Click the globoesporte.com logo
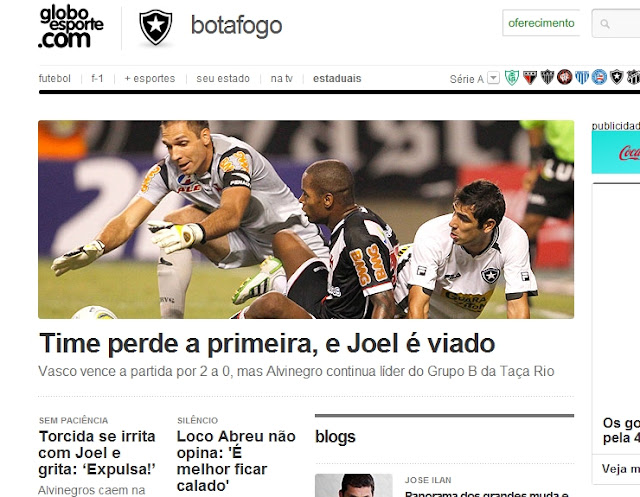The width and height of the screenshot is (640, 497). point(71,27)
